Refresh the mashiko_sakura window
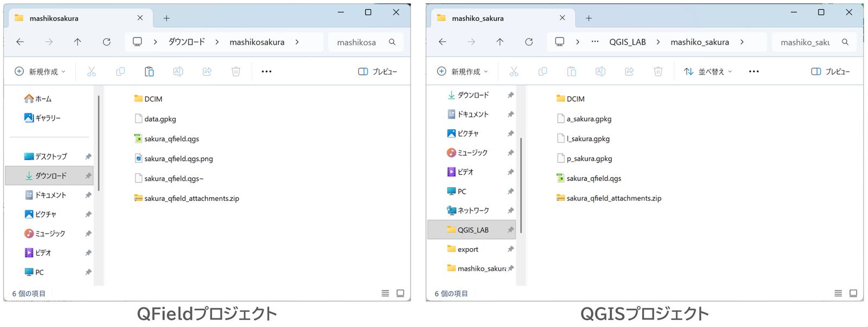The width and height of the screenshot is (868, 327). 529,42
